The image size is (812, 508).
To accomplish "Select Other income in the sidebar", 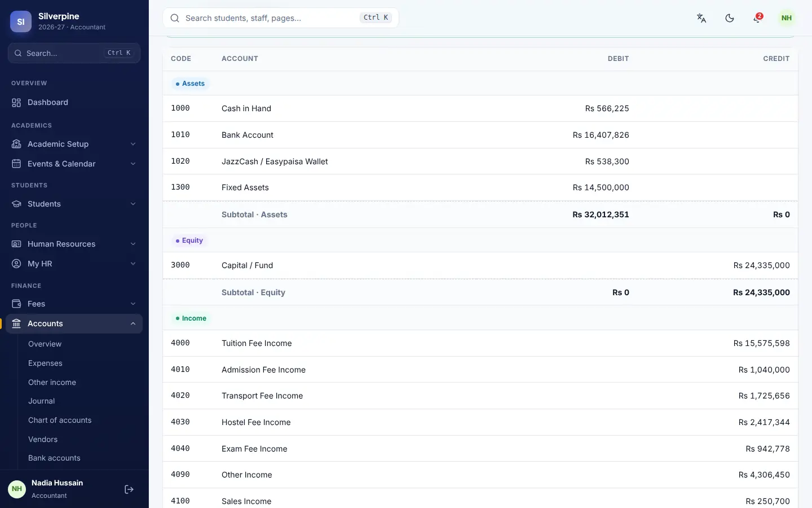I will (x=52, y=382).
